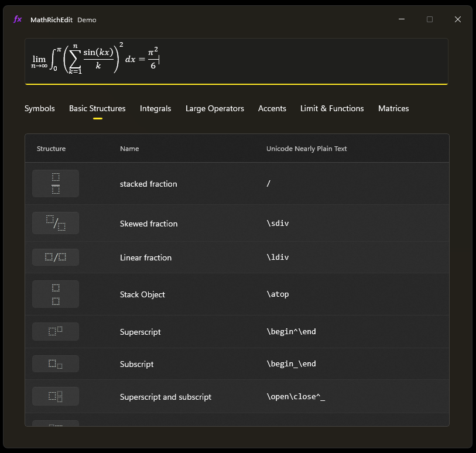Select the Superscript structure icon
The width and height of the screenshot is (476, 453).
coord(55,331)
